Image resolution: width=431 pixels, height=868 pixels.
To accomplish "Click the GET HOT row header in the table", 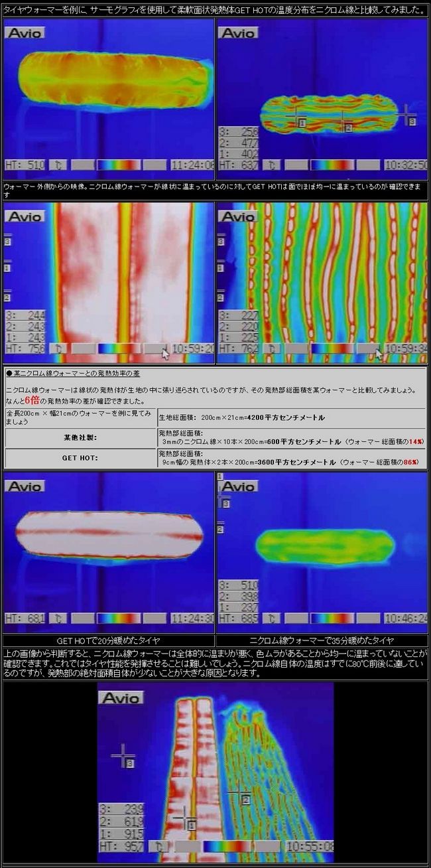I will (x=80, y=458).
